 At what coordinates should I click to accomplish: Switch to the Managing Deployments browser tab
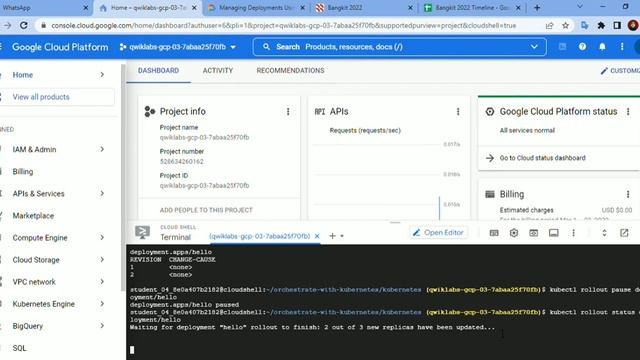click(x=256, y=8)
